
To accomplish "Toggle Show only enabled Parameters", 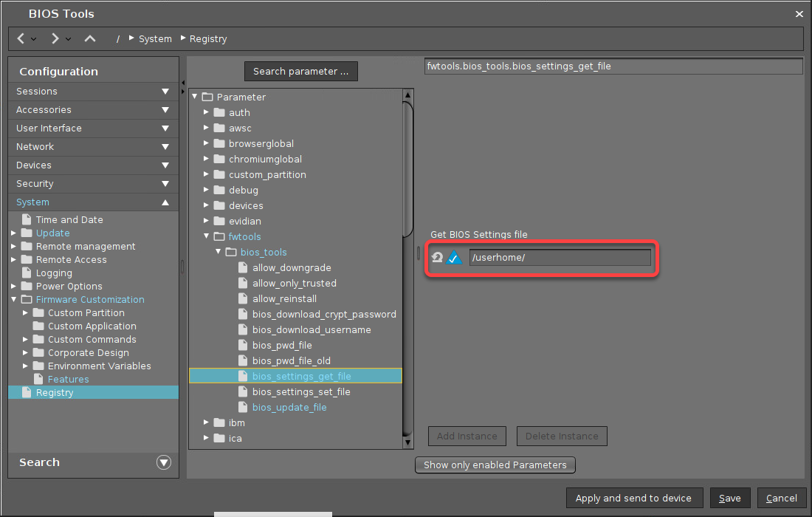I will coord(495,465).
